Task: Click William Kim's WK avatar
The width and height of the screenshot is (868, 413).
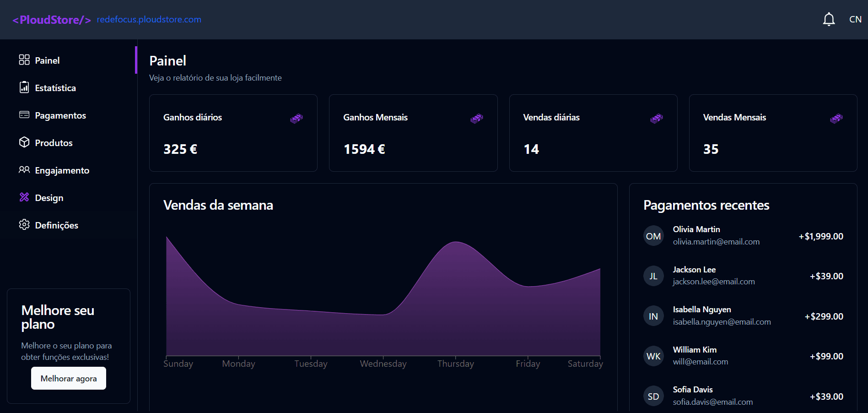Action: (x=653, y=356)
